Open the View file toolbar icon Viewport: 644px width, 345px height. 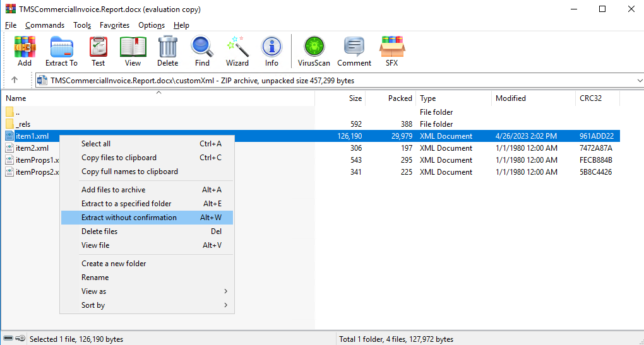coord(133,51)
